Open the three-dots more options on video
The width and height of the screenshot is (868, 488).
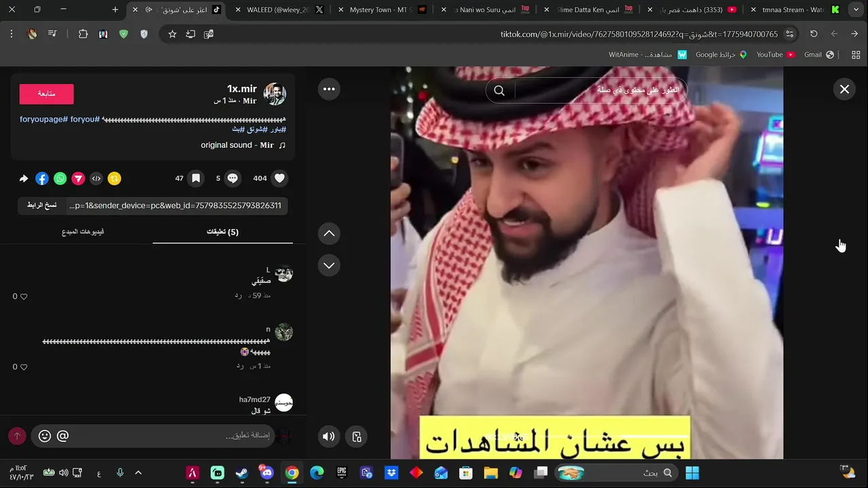coord(329,89)
